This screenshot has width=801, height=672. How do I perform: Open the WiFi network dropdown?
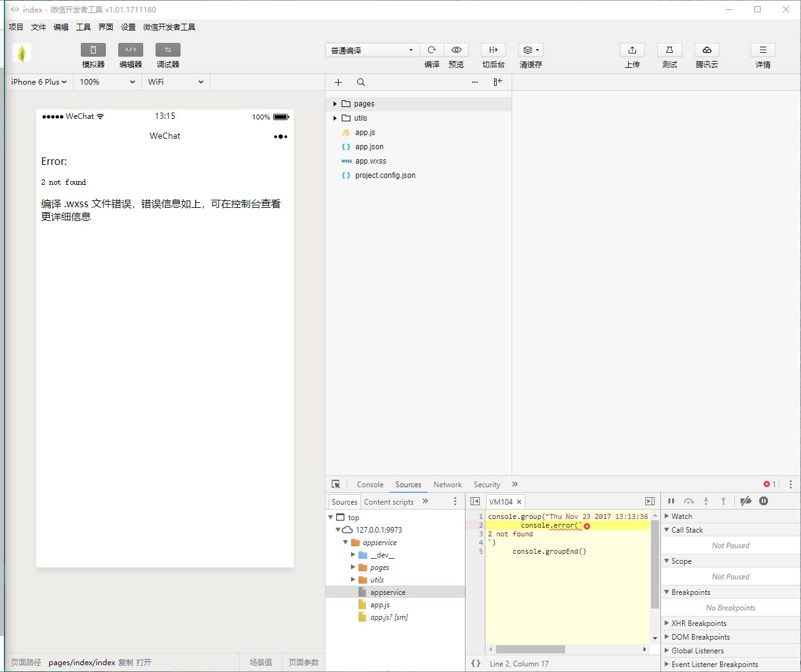[176, 82]
